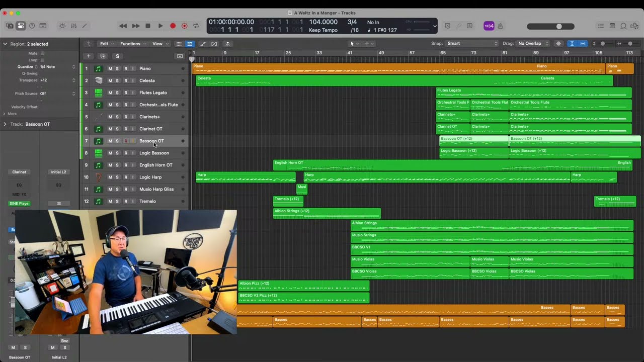Open the Editors pencil icon

tap(85, 26)
